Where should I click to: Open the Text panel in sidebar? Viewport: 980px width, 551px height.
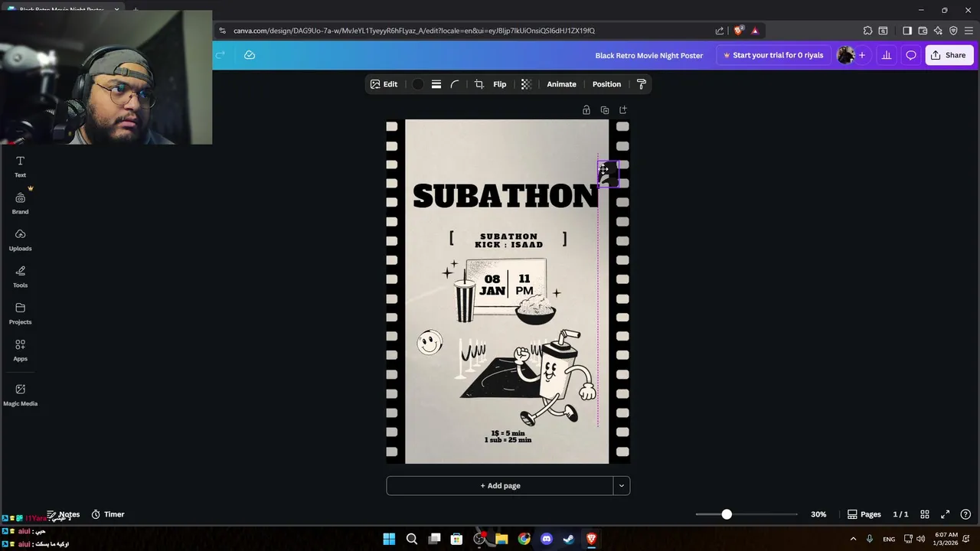coord(20,166)
